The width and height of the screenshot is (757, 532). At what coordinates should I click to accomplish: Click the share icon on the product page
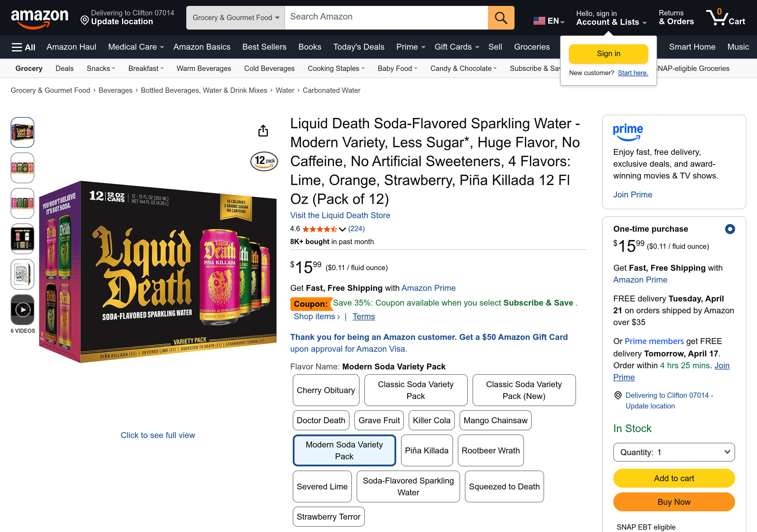[x=263, y=131]
